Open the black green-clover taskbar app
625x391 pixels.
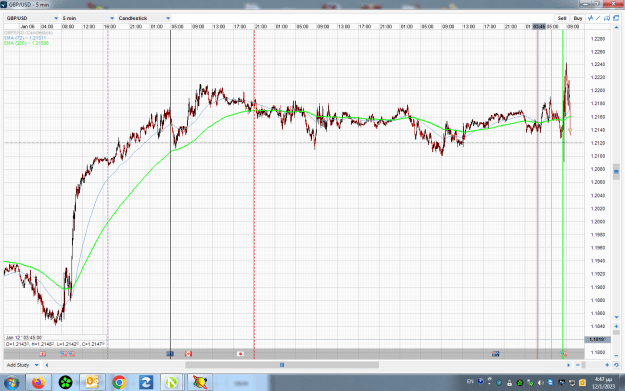65,383
